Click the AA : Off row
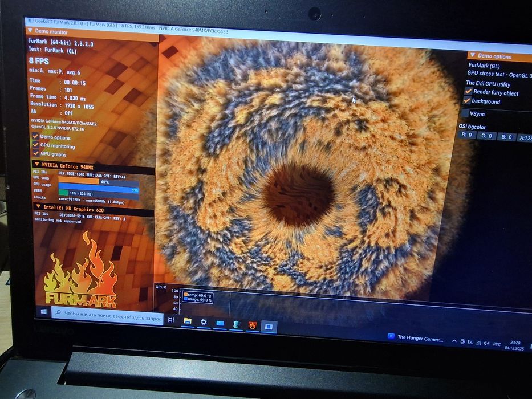Viewport: 532px width, 399px height. pos(51,113)
